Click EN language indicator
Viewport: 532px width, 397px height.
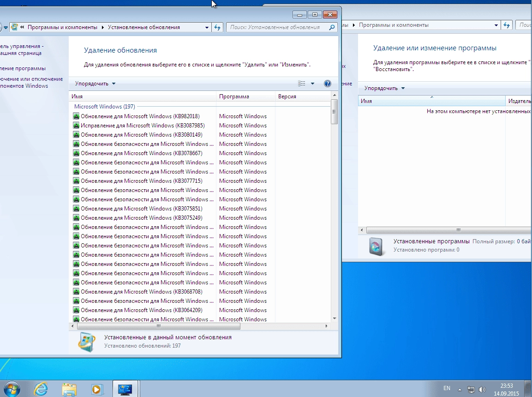(447, 388)
